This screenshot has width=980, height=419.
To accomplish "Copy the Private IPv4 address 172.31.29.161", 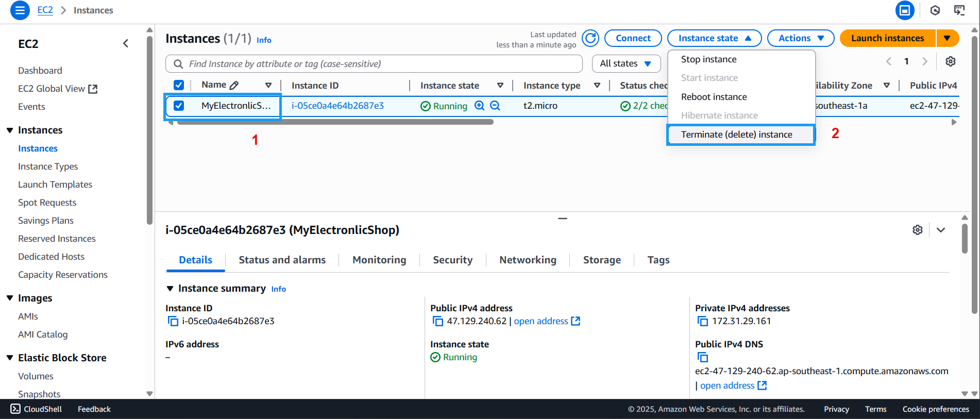I will coord(703,322).
